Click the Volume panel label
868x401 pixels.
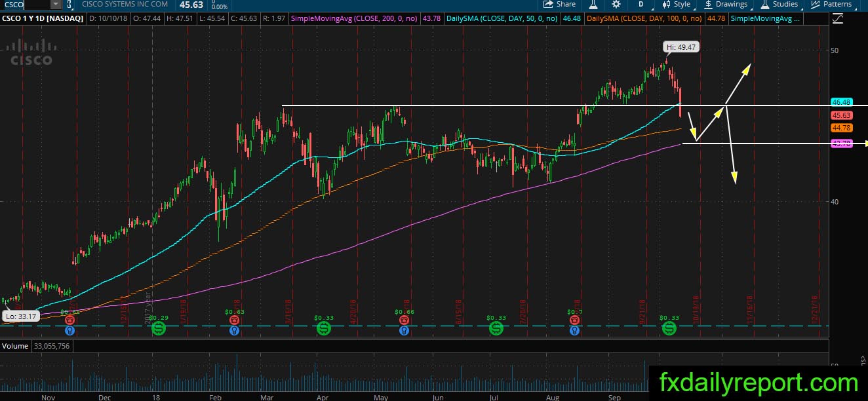[x=15, y=345]
